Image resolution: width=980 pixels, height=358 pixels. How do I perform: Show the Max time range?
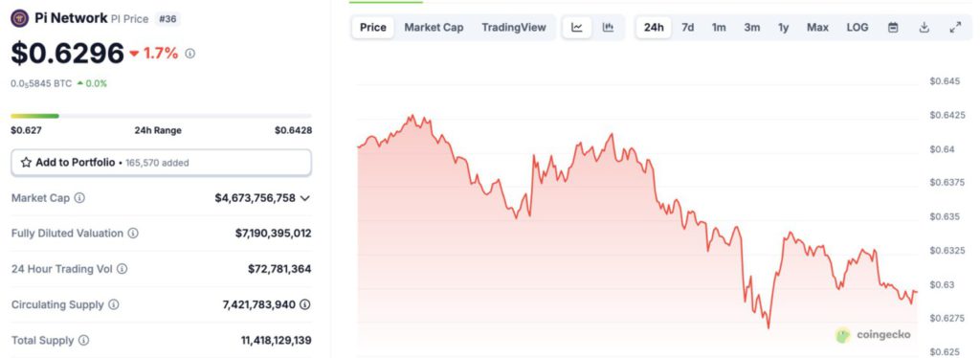click(x=817, y=28)
